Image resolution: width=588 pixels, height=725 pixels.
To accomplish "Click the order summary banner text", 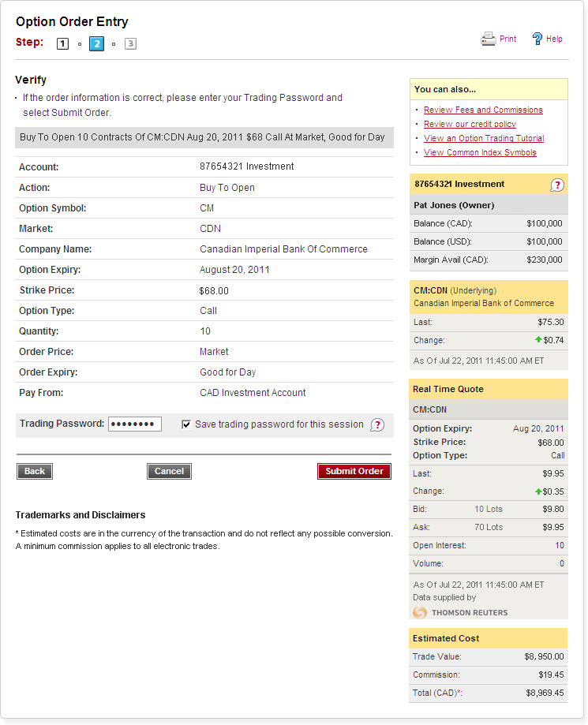I will (x=202, y=137).
